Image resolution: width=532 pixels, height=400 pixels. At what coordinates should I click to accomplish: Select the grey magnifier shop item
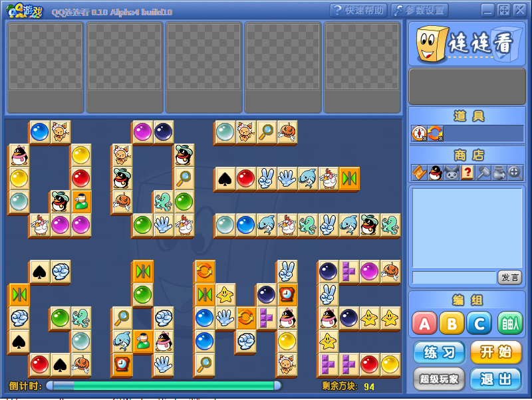515,173
